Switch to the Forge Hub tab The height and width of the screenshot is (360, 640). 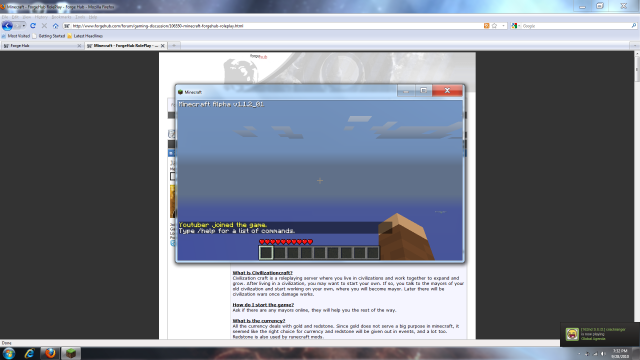[x=42, y=46]
